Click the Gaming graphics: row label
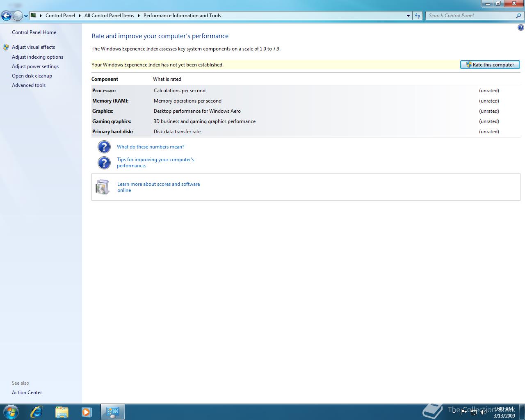 point(112,121)
